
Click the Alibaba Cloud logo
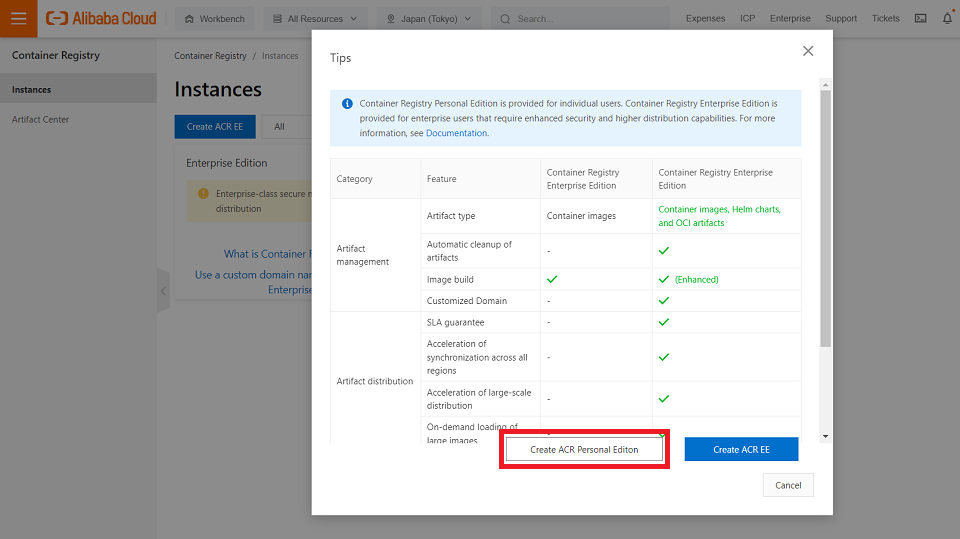(102, 18)
